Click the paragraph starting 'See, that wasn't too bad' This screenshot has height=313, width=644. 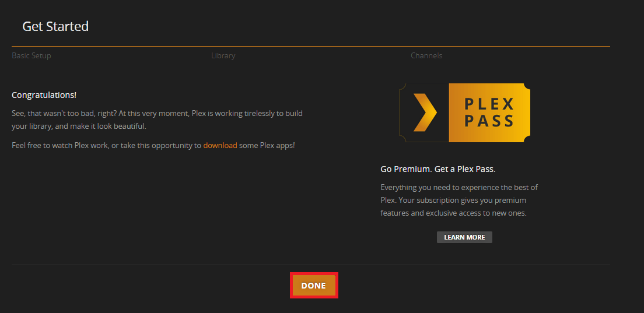(157, 113)
